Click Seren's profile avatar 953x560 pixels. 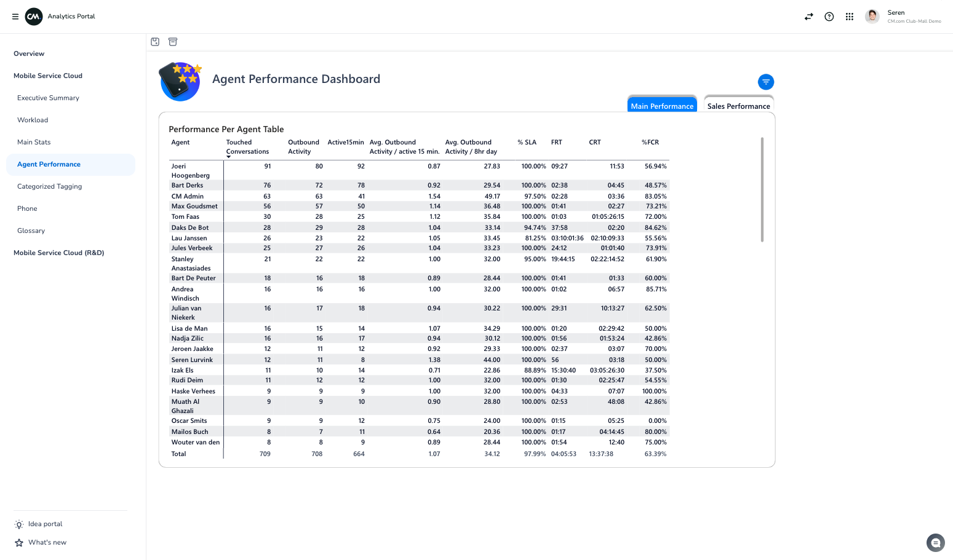tap(872, 16)
